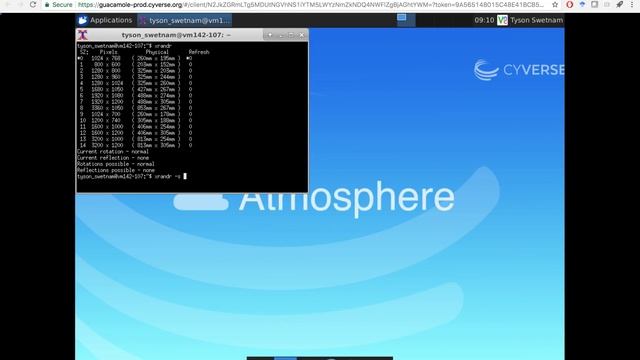Click the square extension icon in the browser toolbar
Viewport: 640px width, 360px height.
pos(594,4)
